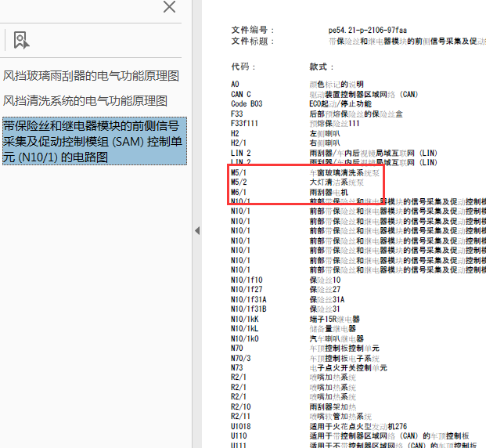Image resolution: width=486 pixels, height=448 pixels.
Task: Click code A0 in the list
Action: [235, 85]
